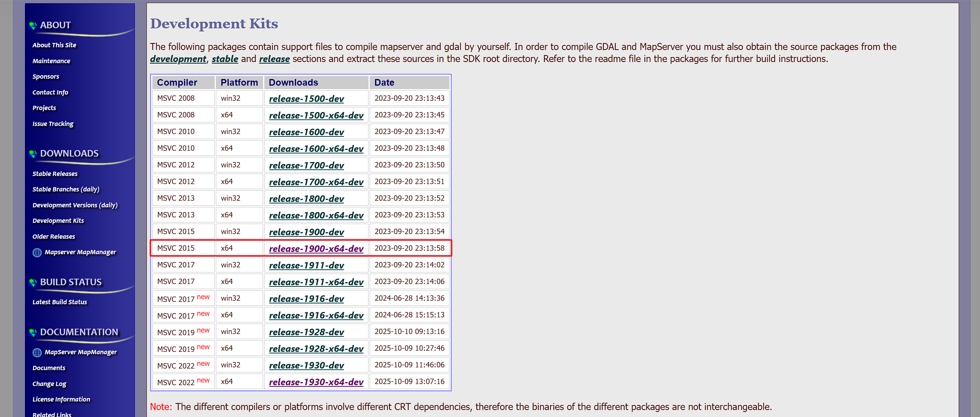Open the Stable Releases page
This screenshot has width=980, height=417.
[55, 174]
